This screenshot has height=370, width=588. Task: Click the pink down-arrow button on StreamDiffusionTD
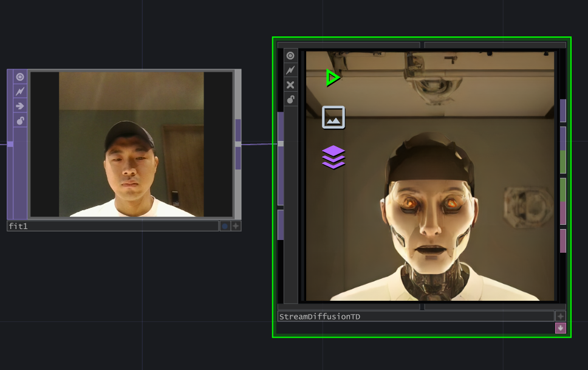point(560,328)
